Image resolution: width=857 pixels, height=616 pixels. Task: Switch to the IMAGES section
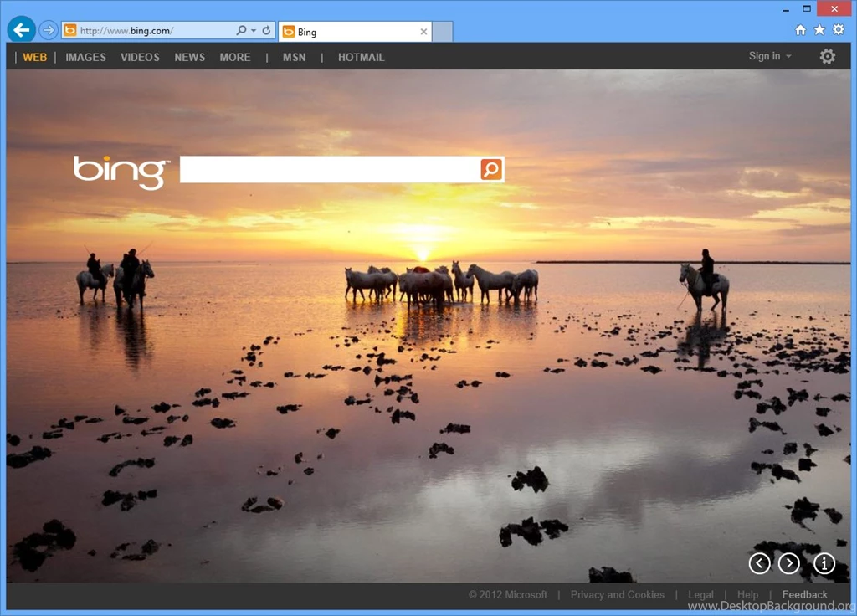(85, 57)
